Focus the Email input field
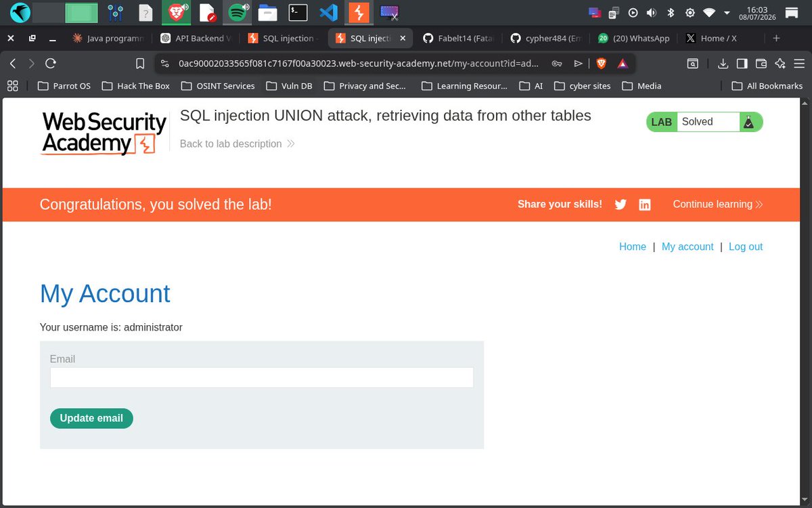 pyautogui.click(x=262, y=378)
